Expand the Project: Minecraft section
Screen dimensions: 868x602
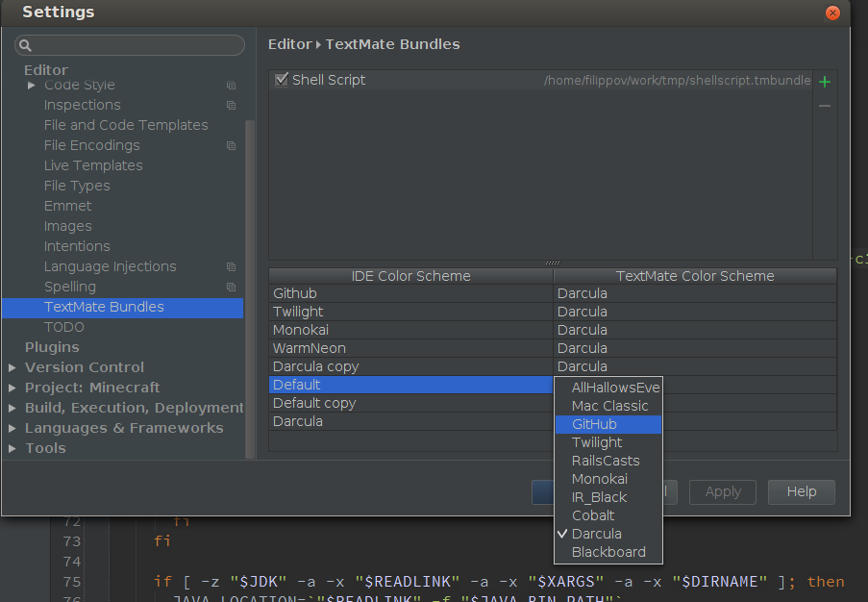[12, 388]
